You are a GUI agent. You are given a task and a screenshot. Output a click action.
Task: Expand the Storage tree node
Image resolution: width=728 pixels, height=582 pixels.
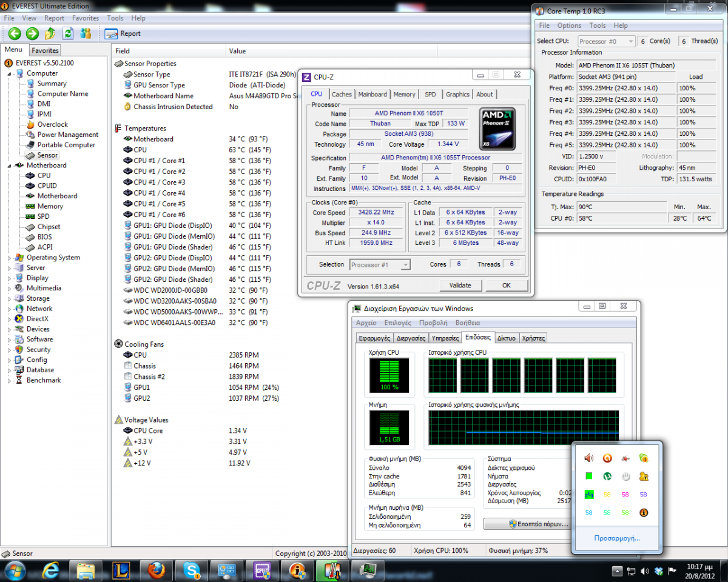10,299
